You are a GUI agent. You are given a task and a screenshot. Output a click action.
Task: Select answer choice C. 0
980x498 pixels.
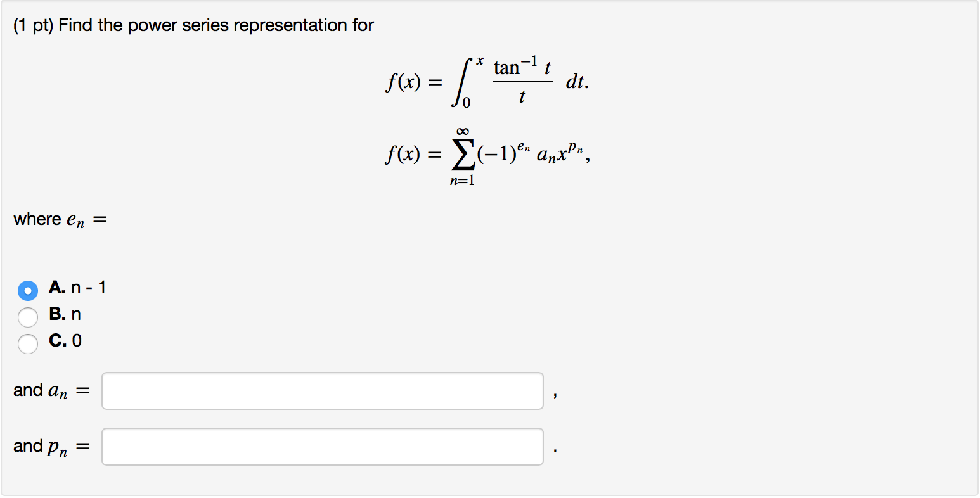point(65,342)
